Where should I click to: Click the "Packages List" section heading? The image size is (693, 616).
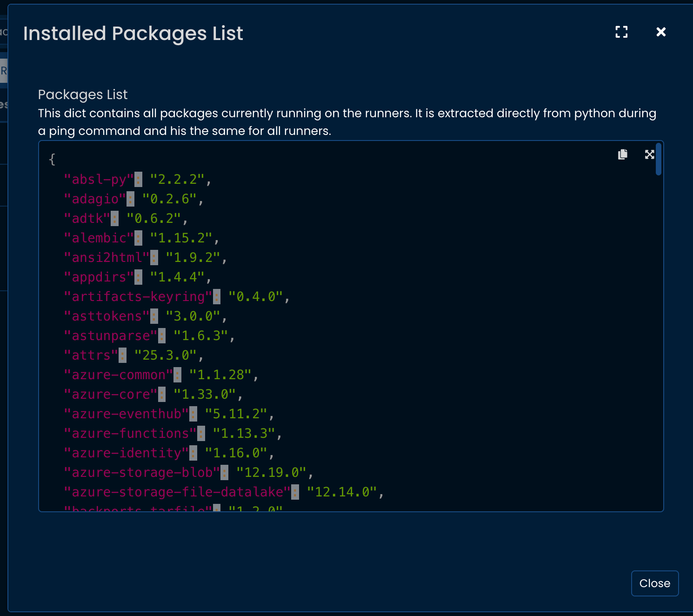83,94
